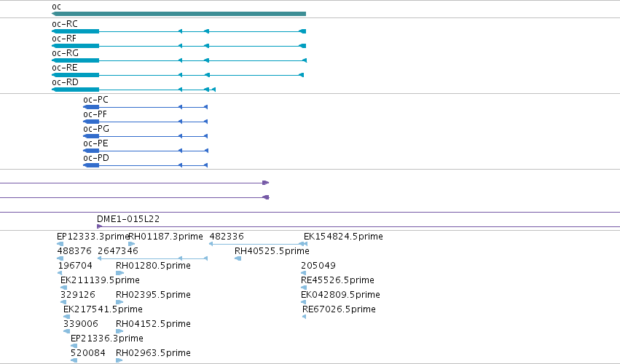Select transcript oc-RF label
The image size is (620, 364).
click(x=64, y=39)
